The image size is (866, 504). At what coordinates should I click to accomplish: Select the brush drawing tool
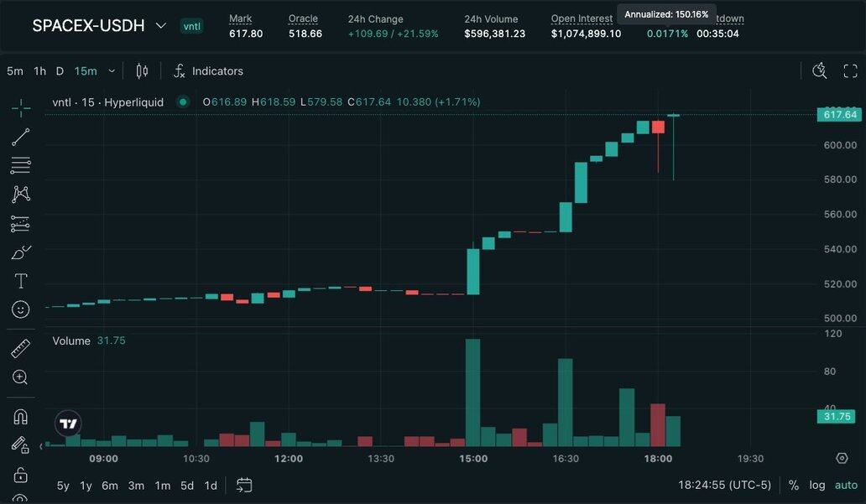[x=21, y=252]
